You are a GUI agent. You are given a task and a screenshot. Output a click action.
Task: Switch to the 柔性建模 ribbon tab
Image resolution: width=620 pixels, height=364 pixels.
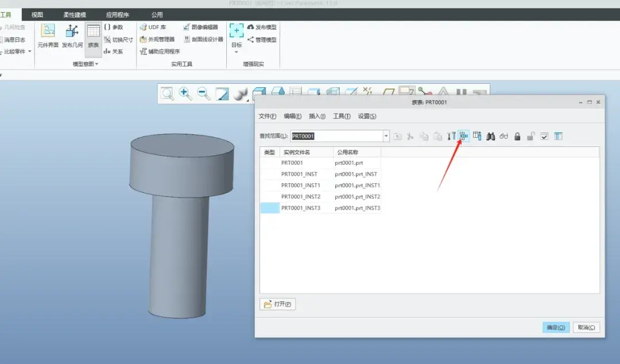click(x=74, y=14)
